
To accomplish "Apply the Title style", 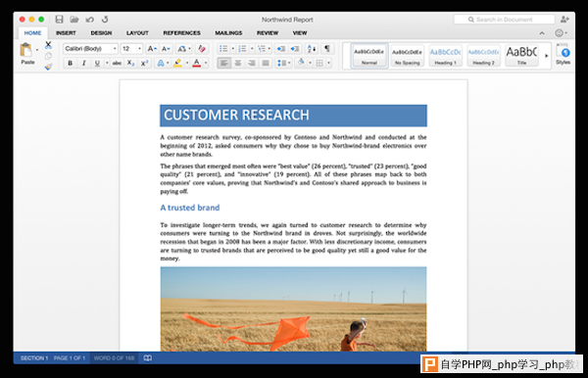I will pos(521,56).
